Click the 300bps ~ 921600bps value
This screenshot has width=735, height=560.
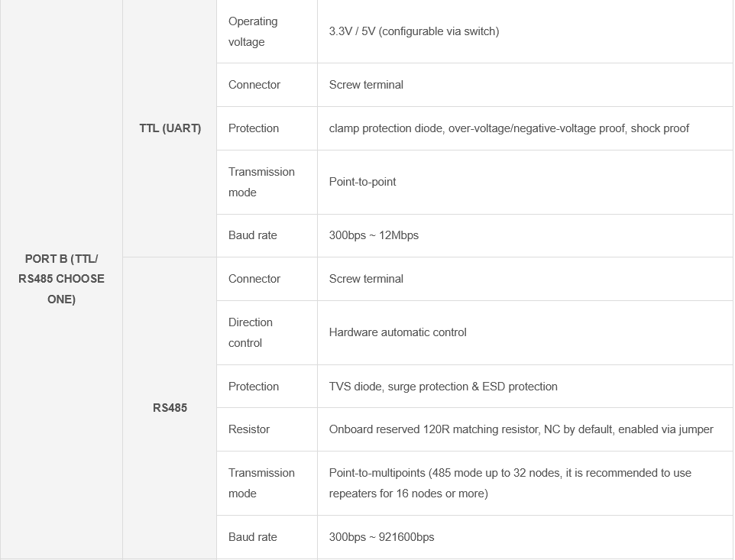[381, 537]
